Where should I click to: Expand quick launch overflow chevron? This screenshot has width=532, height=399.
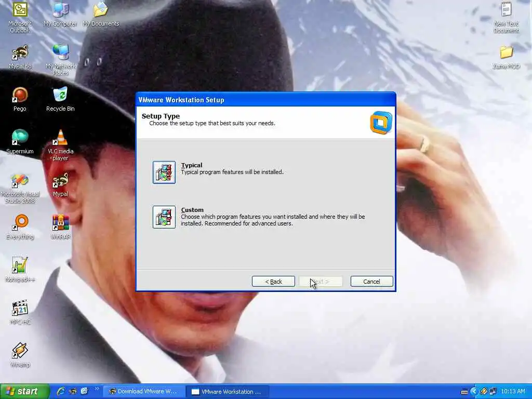97,389
